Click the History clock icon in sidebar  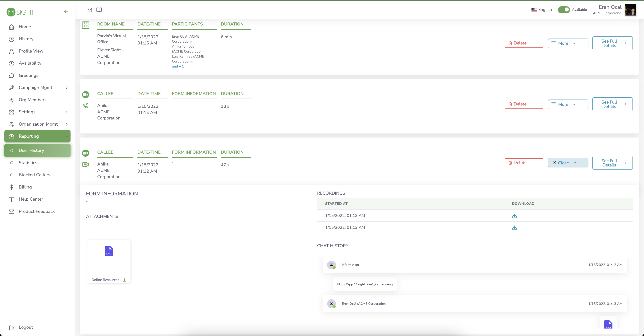[x=11, y=39]
